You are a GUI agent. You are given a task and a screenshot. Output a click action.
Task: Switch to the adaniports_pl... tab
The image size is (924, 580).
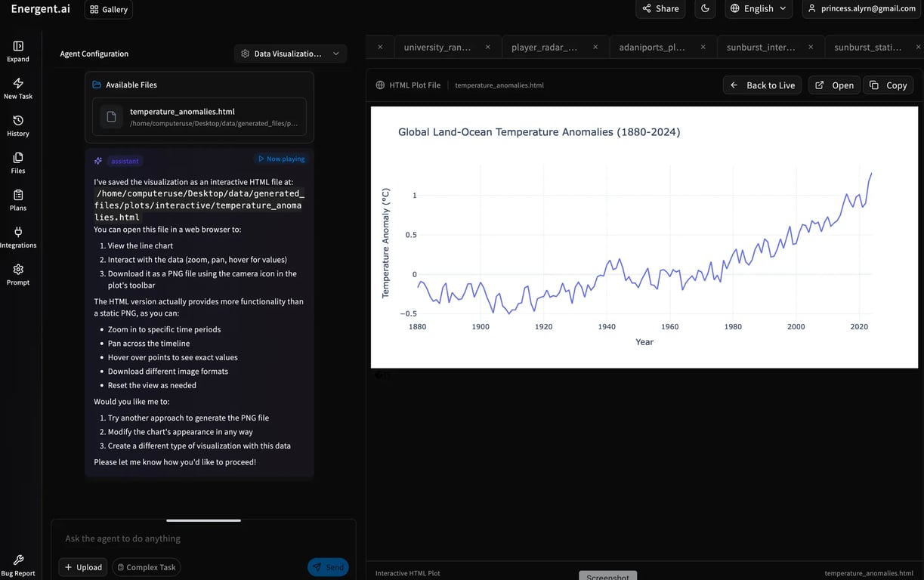tap(651, 47)
